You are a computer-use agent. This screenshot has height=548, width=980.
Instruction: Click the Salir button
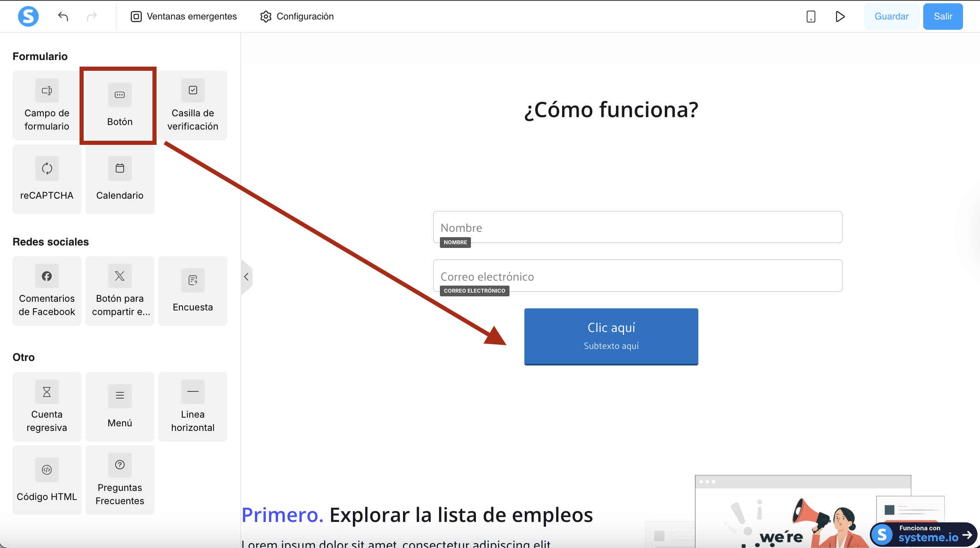point(942,17)
